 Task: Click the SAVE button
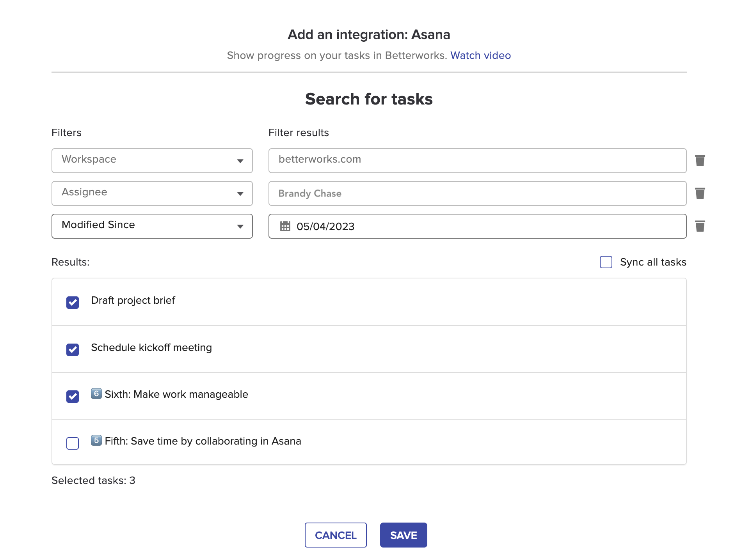click(404, 535)
